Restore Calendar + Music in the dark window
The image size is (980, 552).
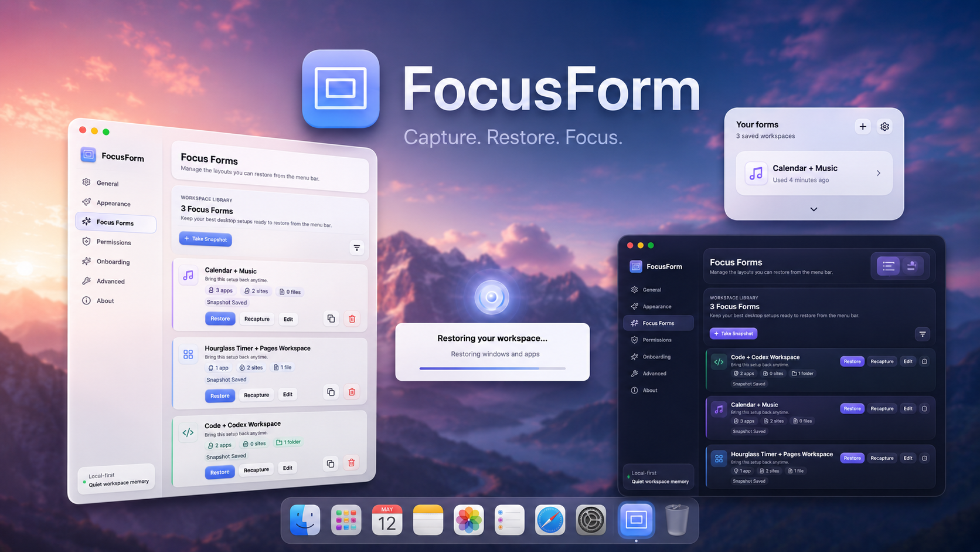[x=852, y=408]
